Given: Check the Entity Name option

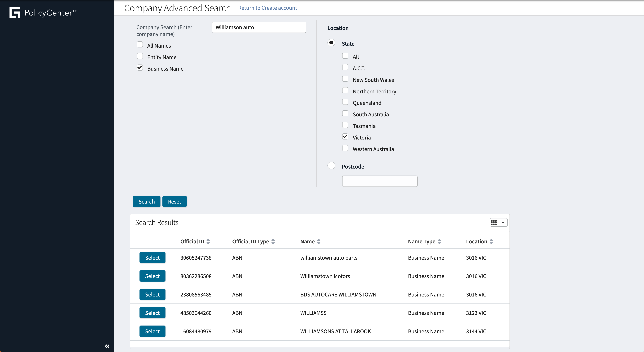Looking at the screenshot, I should click(140, 56).
